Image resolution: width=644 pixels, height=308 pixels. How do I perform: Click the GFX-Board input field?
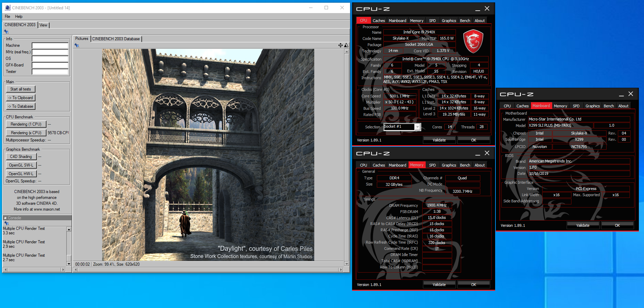point(50,65)
